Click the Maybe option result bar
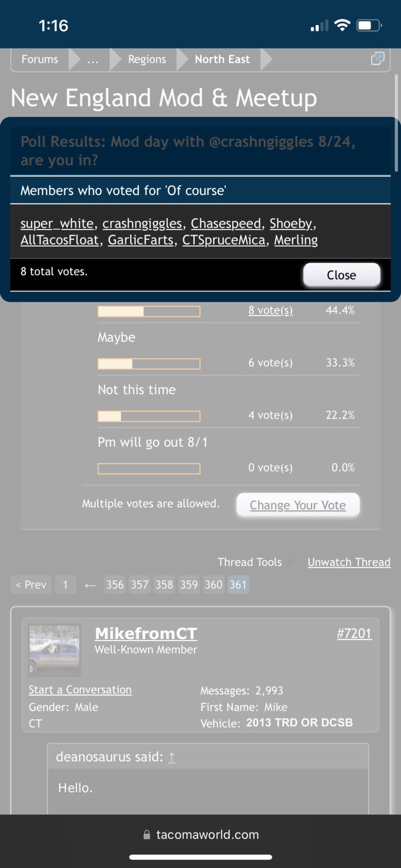The height and width of the screenshot is (868, 401). 149,364
